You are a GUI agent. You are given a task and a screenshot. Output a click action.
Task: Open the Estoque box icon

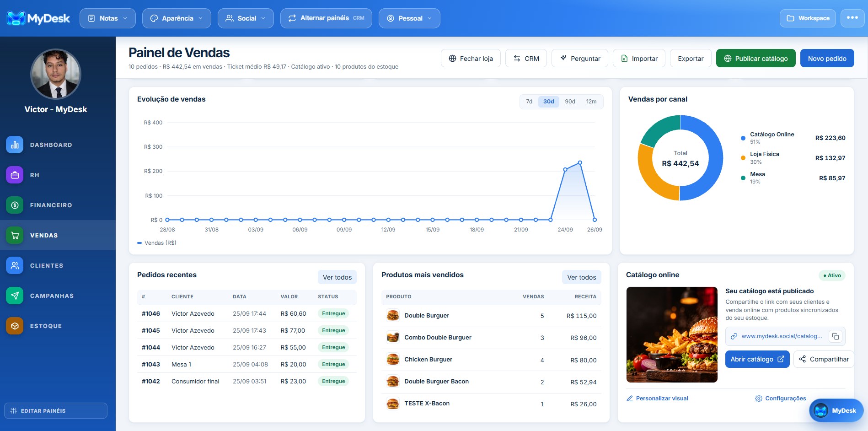[x=15, y=326]
